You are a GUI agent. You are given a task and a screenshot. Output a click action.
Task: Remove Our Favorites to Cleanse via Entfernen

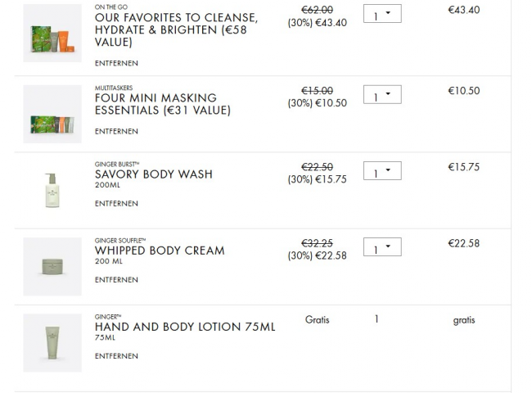pyautogui.click(x=116, y=63)
